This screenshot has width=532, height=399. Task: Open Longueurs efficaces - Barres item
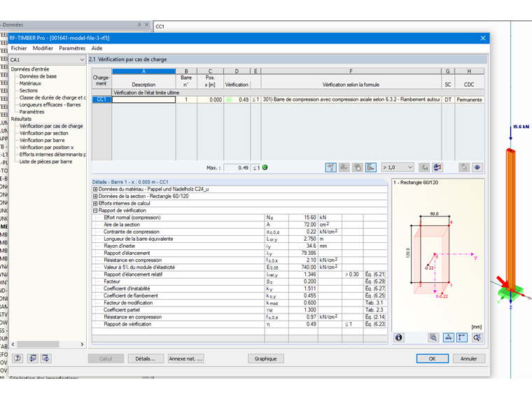tap(50, 105)
